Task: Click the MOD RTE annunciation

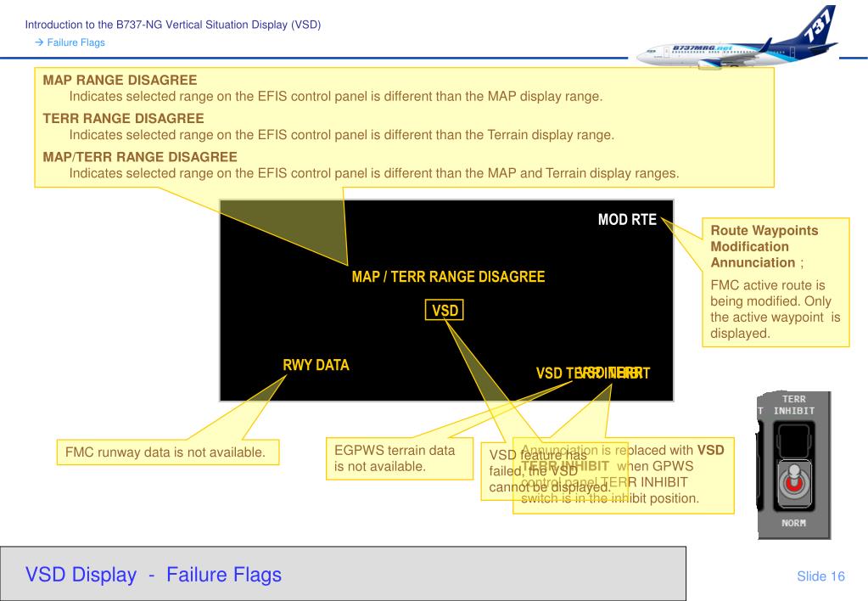Action: pyautogui.click(x=627, y=220)
